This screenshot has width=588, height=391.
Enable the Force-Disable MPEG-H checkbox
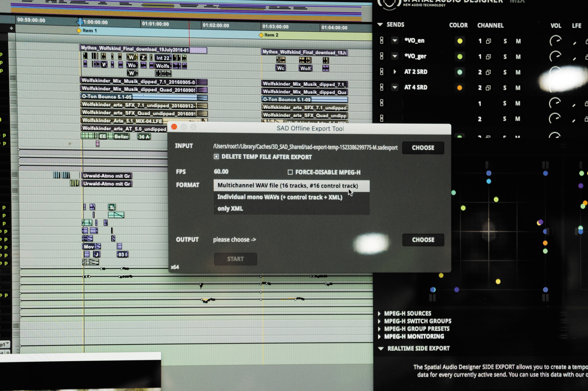290,172
